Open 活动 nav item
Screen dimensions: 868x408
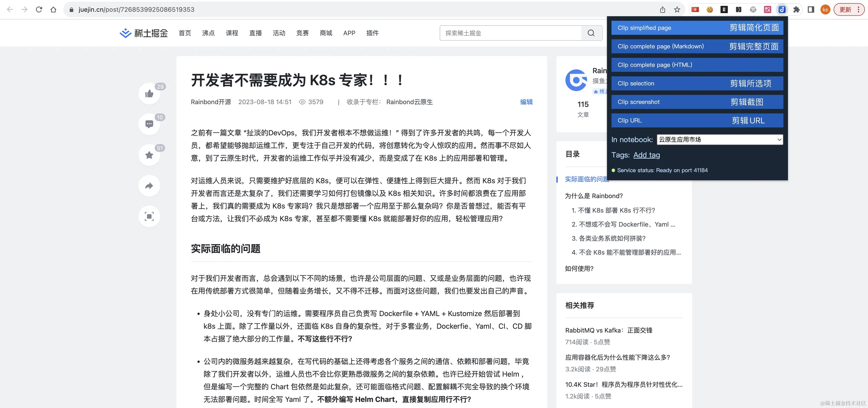coord(279,33)
